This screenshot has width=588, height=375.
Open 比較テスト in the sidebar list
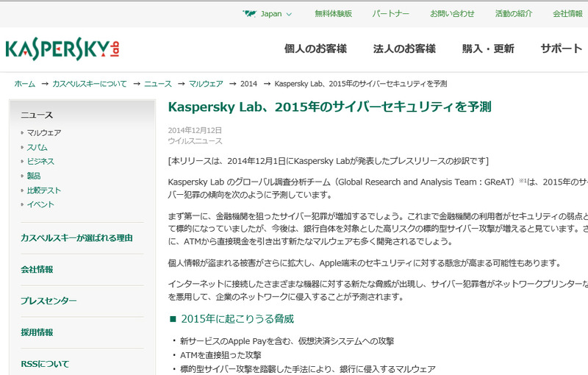[x=44, y=190]
